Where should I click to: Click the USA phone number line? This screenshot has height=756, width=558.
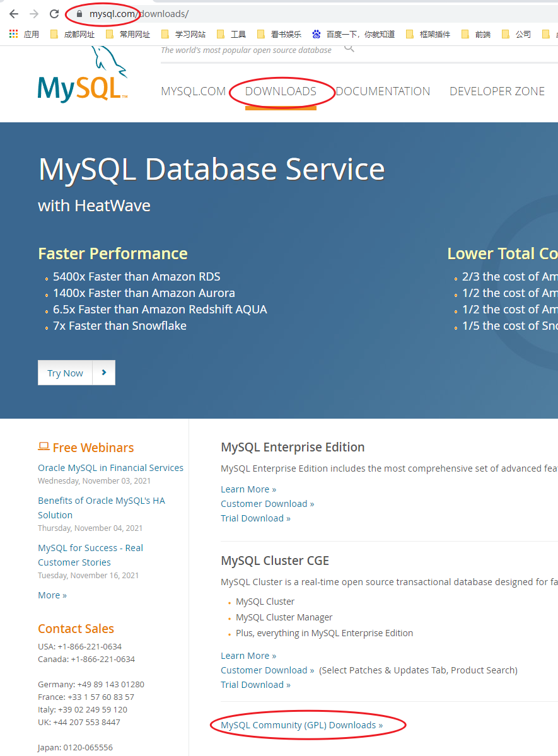tap(80, 646)
